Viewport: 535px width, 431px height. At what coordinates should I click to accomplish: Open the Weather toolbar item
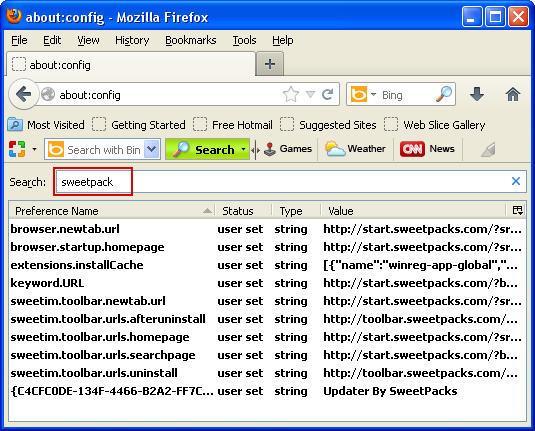[355, 149]
